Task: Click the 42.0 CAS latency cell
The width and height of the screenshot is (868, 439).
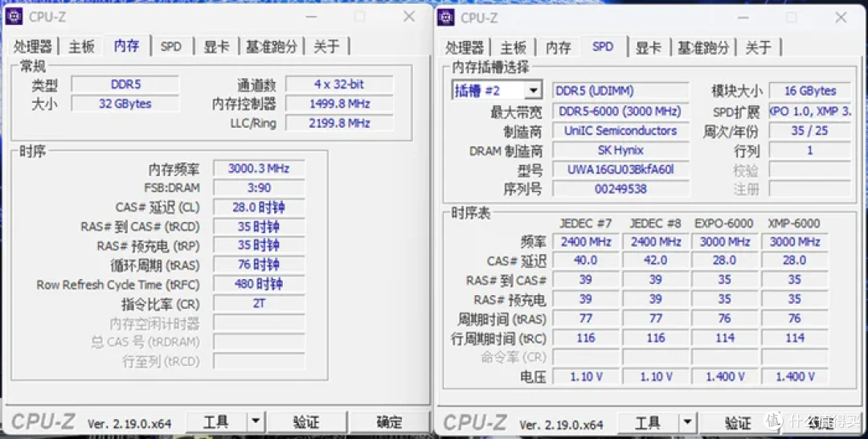Action: (656, 261)
